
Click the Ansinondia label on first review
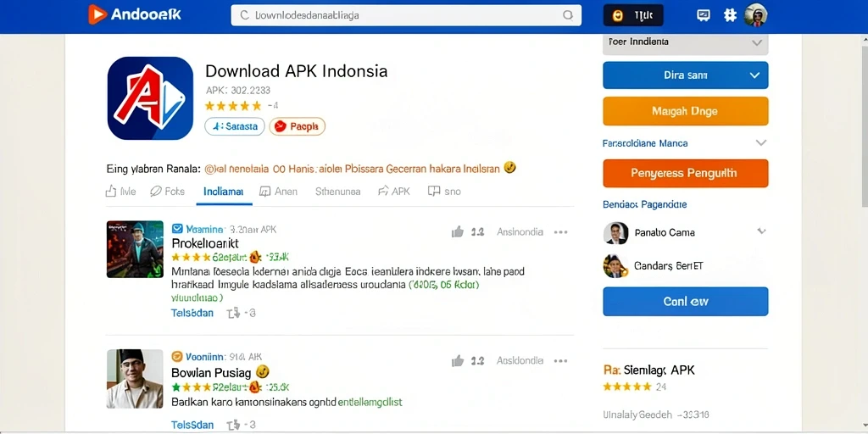point(520,232)
